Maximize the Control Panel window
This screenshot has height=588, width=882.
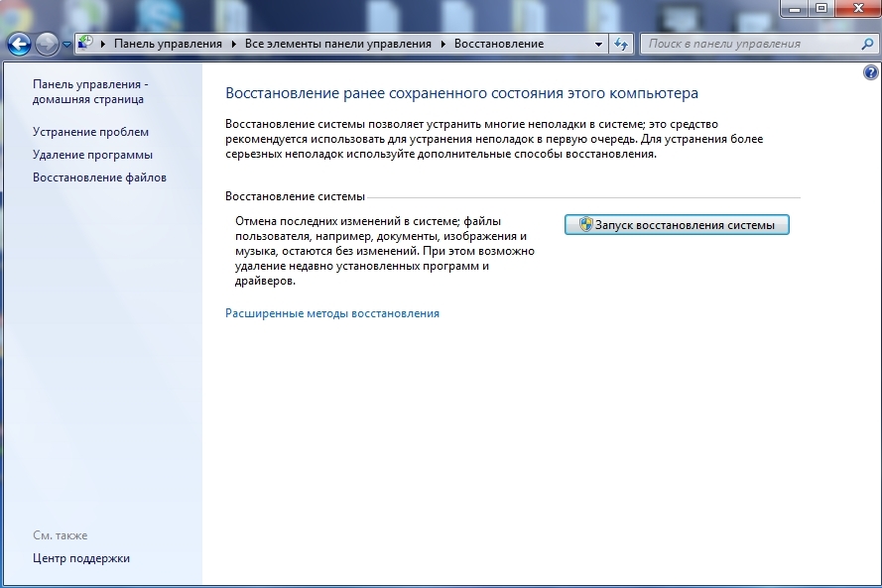[821, 8]
